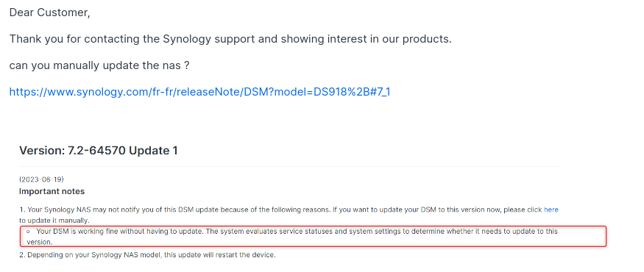Click "Update 1" in the version title
The width and height of the screenshot is (644, 272).
point(153,151)
